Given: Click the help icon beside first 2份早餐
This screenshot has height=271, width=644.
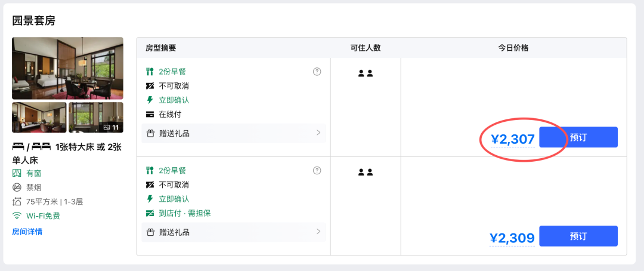Looking at the screenshot, I should tap(317, 72).
